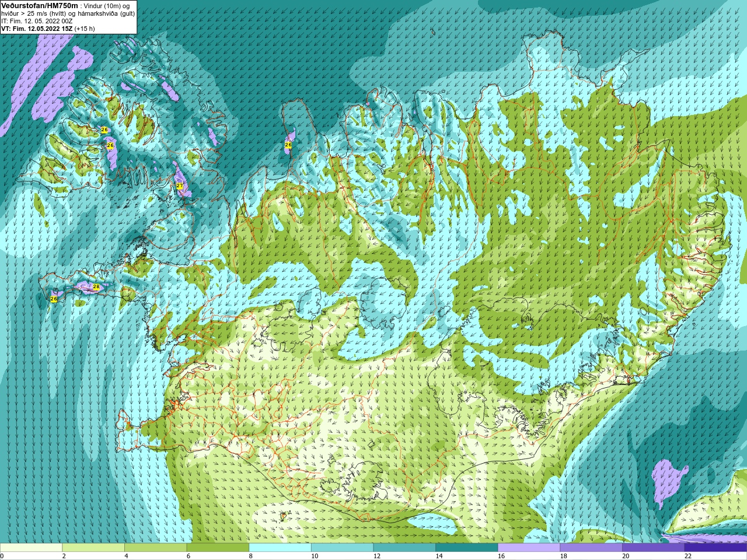Select the 14–16 m/s dark teal swatch
Screen dimensions: 747x560
point(467,547)
